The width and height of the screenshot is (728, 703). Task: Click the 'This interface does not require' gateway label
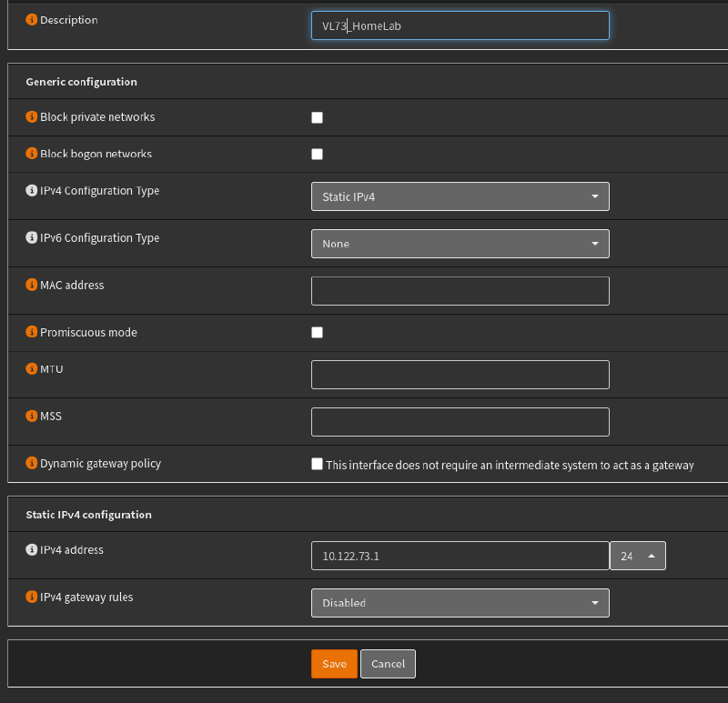click(x=510, y=465)
